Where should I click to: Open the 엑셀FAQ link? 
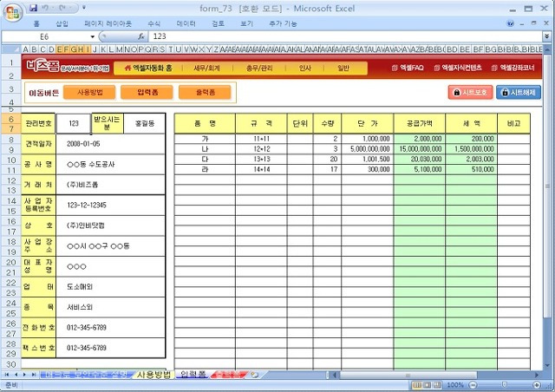(x=408, y=68)
